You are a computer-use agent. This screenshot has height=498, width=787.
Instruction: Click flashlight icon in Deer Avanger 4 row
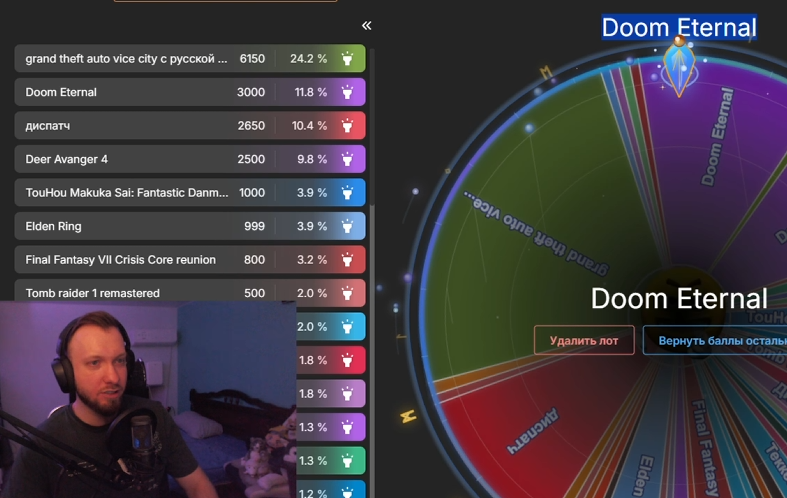point(347,159)
